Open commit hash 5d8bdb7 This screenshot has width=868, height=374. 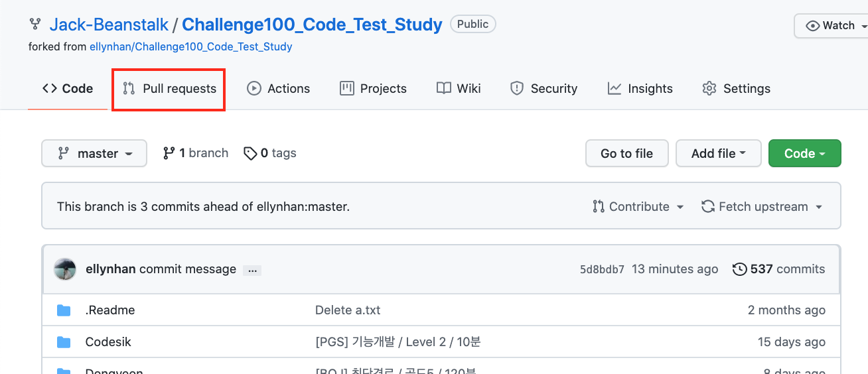coord(602,269)
